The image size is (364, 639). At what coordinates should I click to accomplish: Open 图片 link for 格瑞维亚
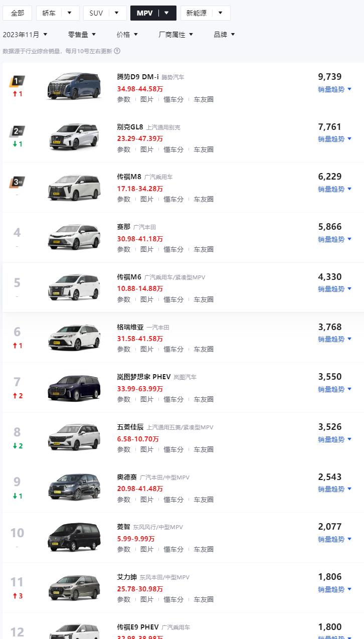pyautogui.click(x=147, y=349)
